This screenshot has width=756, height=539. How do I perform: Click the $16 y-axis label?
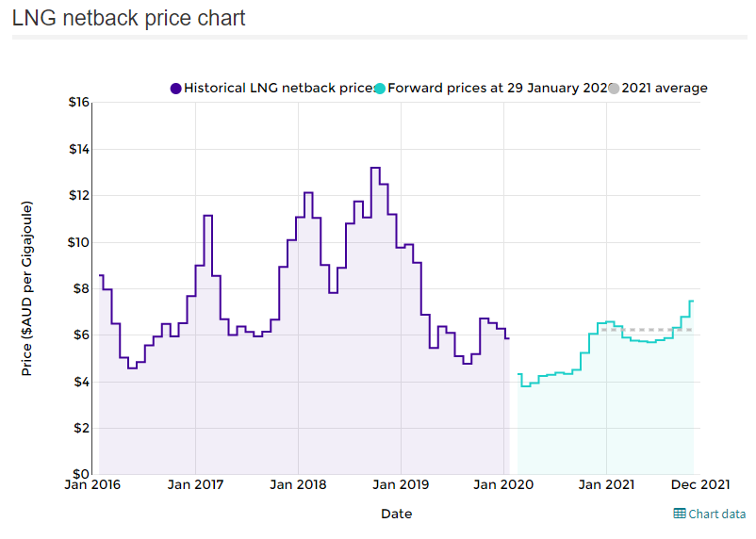[78, 103]
